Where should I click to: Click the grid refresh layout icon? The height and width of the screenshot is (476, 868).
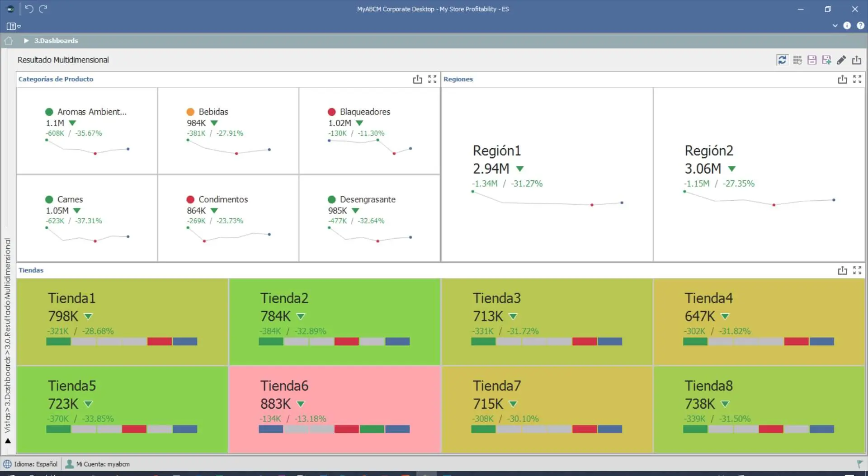[x=797, y=60]
